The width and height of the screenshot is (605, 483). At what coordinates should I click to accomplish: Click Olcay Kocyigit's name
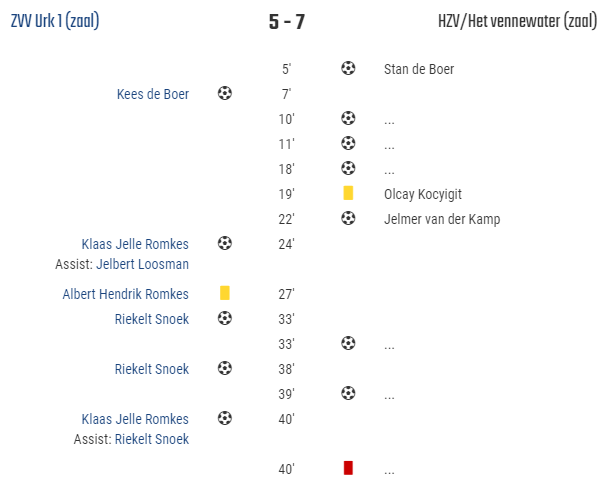point(422,194)
